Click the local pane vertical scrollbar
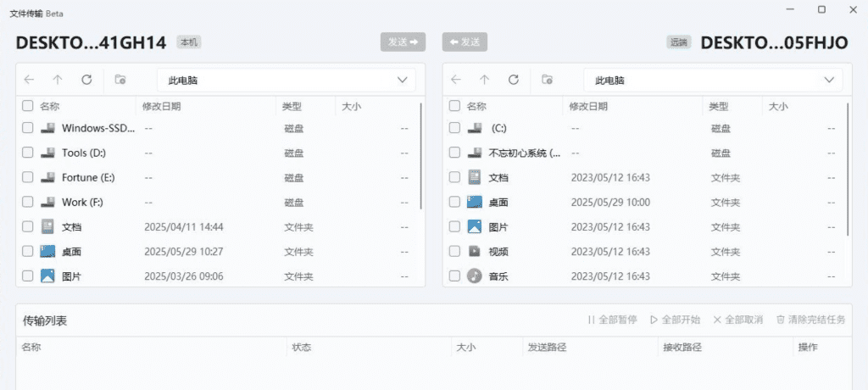The image size is (868, 390). click(x=421, y=156)
